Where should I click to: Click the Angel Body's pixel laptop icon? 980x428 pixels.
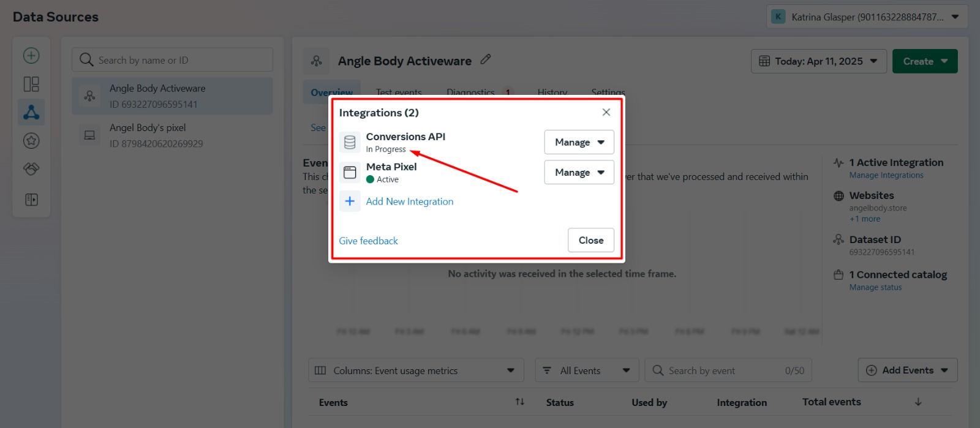(x=89, y=135)
